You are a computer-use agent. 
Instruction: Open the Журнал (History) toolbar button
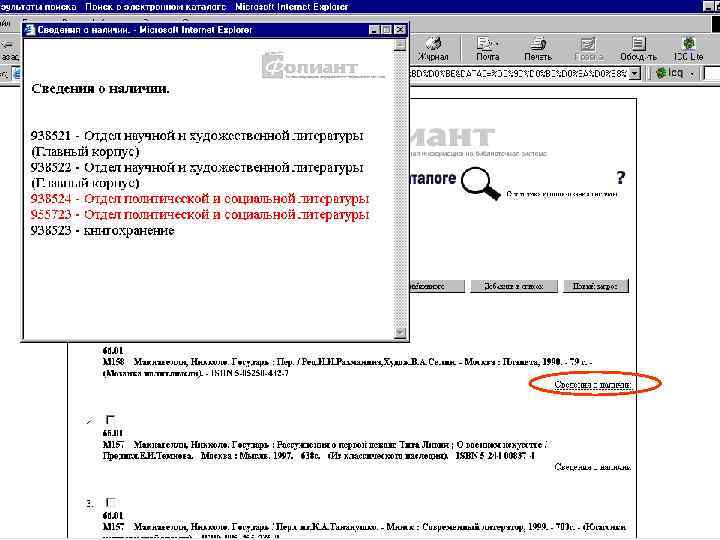[433, 49]
